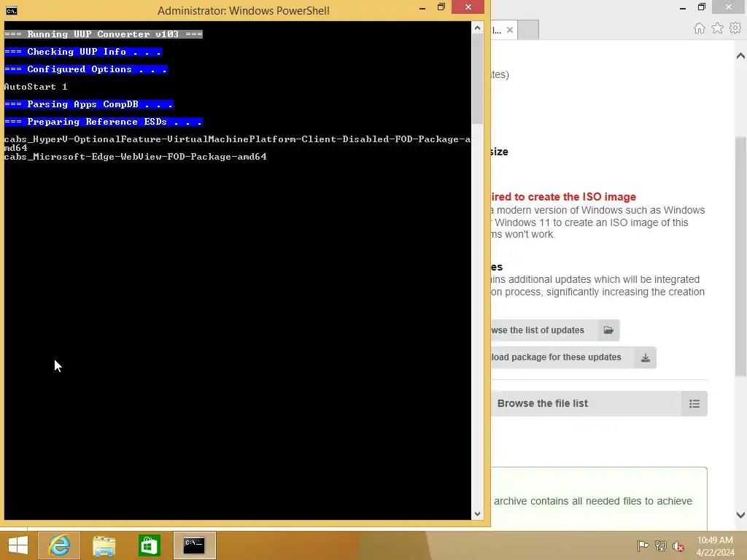The width and height of the screenshot is (747, 560).
Task: Open a new blank browser tab
Action: 528,30
